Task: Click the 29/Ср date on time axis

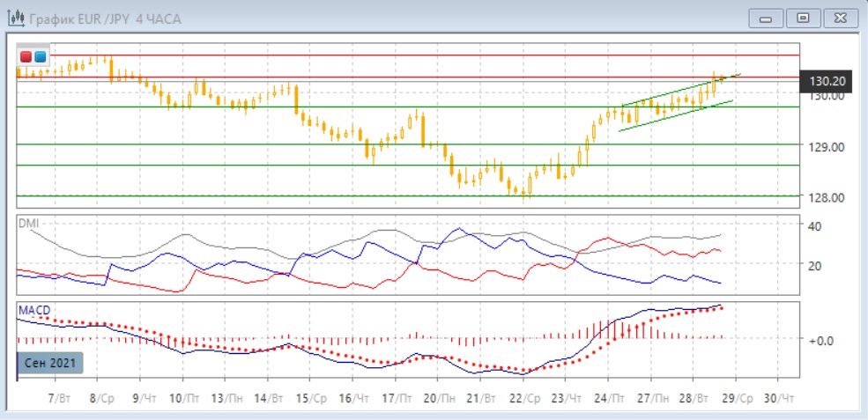Action: point(738,398)
